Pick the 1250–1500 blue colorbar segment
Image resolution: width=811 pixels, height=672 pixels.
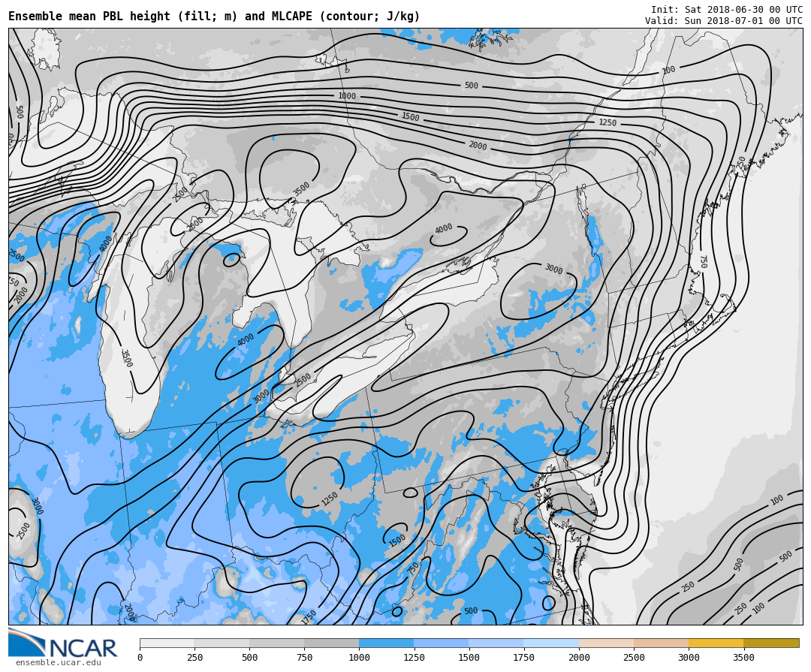[x=442, y=643]
